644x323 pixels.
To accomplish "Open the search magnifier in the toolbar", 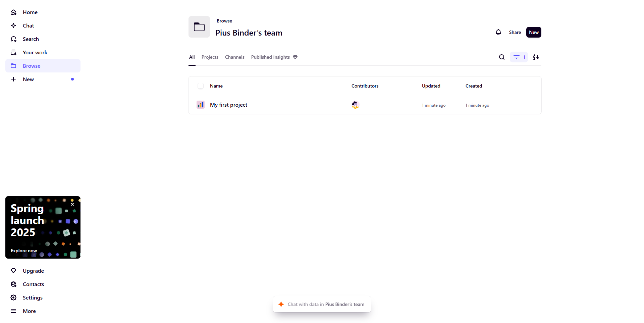I will [501, 57].
